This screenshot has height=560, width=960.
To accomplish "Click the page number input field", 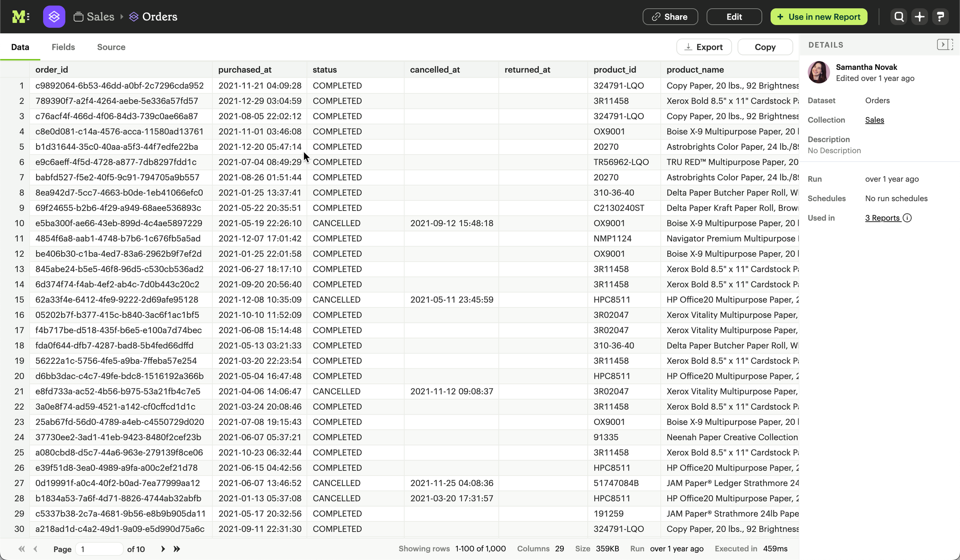I will pos(99,549).
